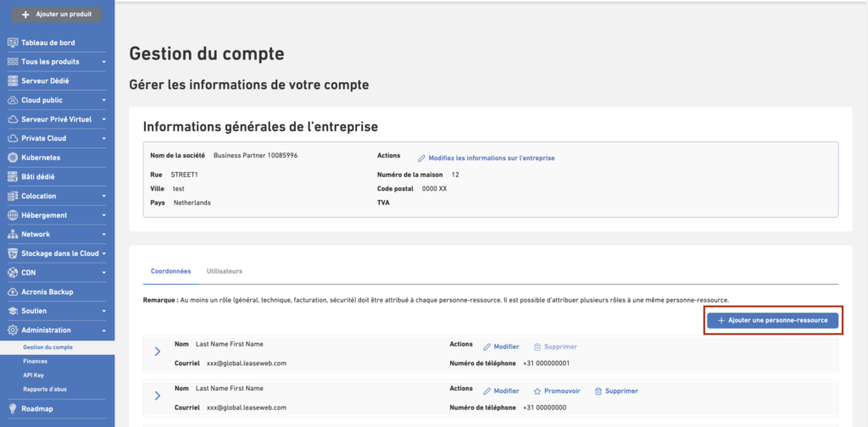Image resolution: width=868 pixels, height=427 pixels.
Task: Expand Colocation submenu arrow
Action: click(103, 197)
